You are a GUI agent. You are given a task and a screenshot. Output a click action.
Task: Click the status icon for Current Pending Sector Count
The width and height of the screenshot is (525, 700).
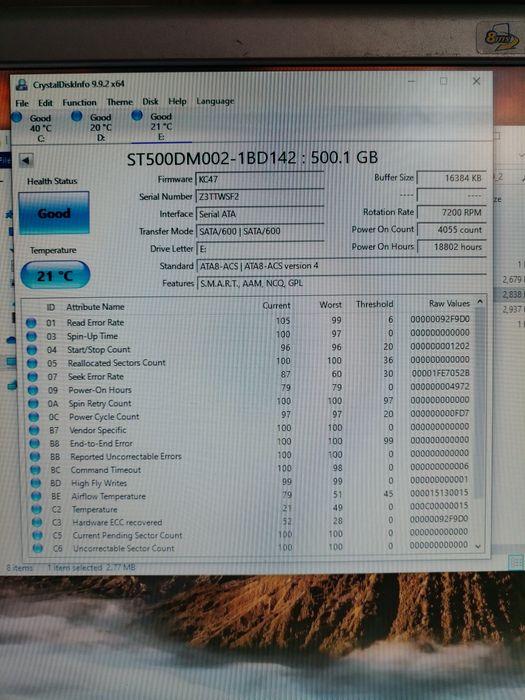coord(38,535)
